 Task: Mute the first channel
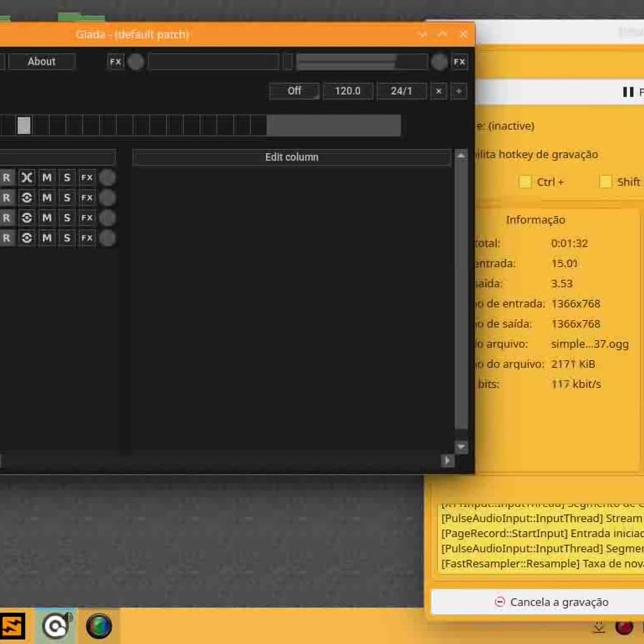[47, 178]
